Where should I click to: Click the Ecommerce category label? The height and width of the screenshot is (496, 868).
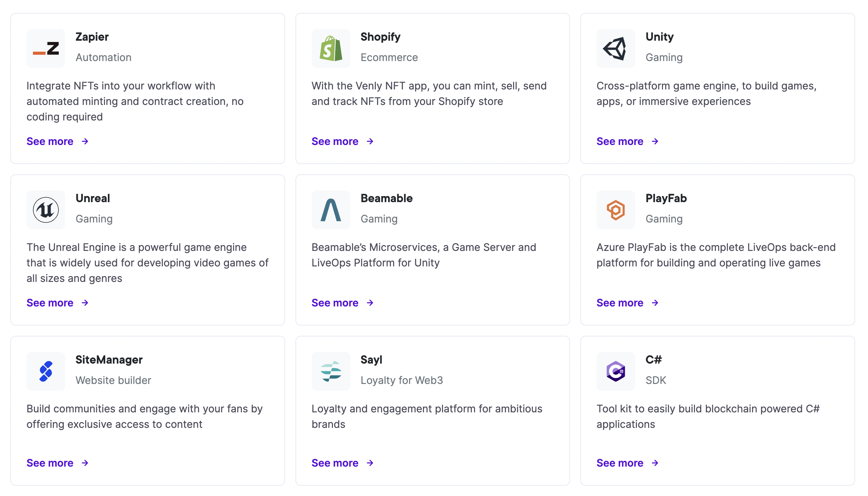pyautogui.click(x=389, y=57)
